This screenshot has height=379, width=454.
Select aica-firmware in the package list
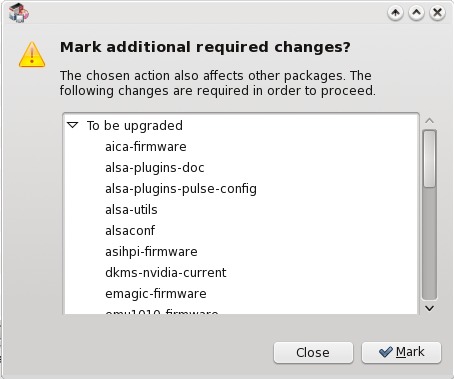tap(146, 147)
